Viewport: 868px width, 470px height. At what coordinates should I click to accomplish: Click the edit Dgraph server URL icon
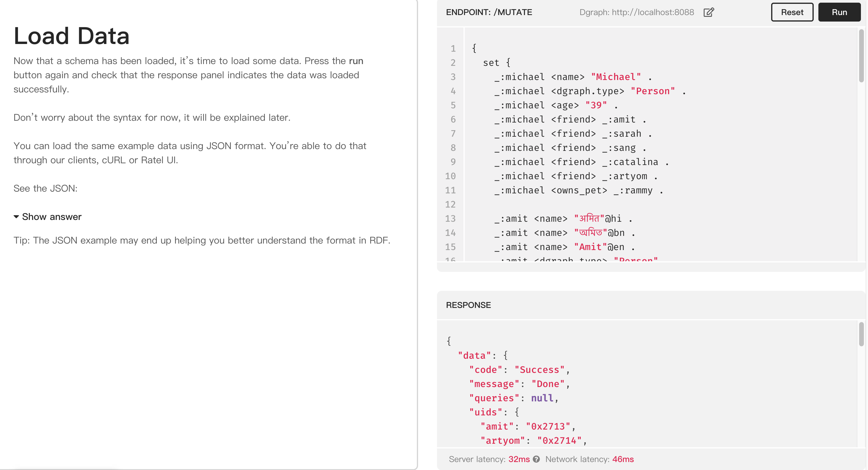(x=708, y=12)
